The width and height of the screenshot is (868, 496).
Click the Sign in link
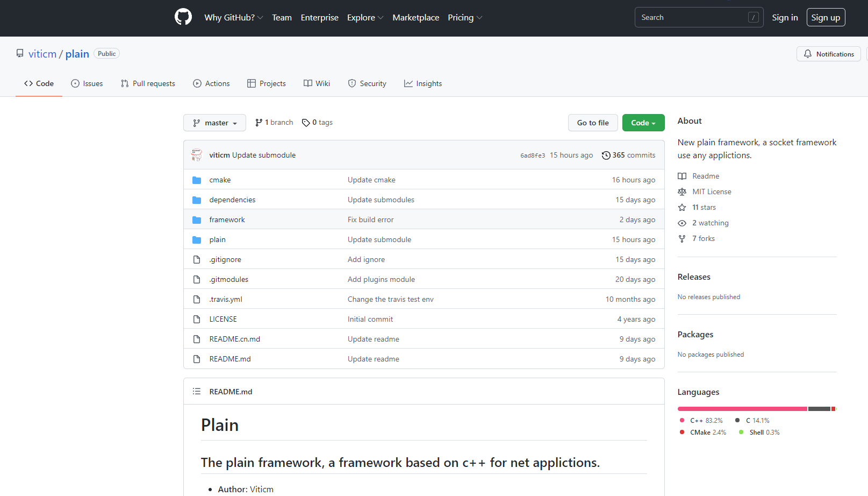tap(785, 18)
